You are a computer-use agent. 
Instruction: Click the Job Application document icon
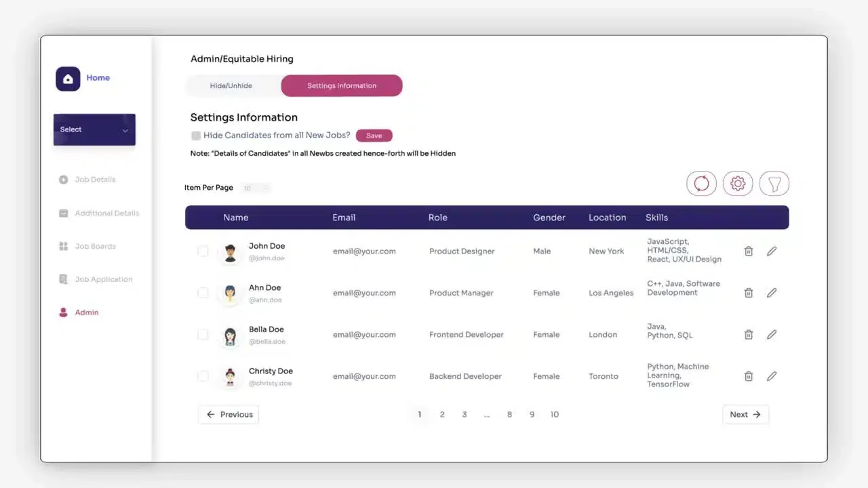64,279
